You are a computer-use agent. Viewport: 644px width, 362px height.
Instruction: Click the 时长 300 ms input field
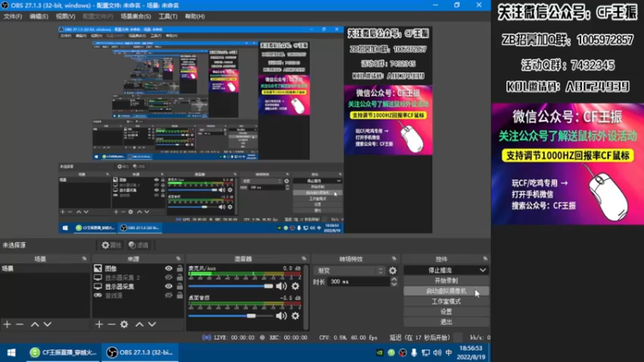click(358, 282)
